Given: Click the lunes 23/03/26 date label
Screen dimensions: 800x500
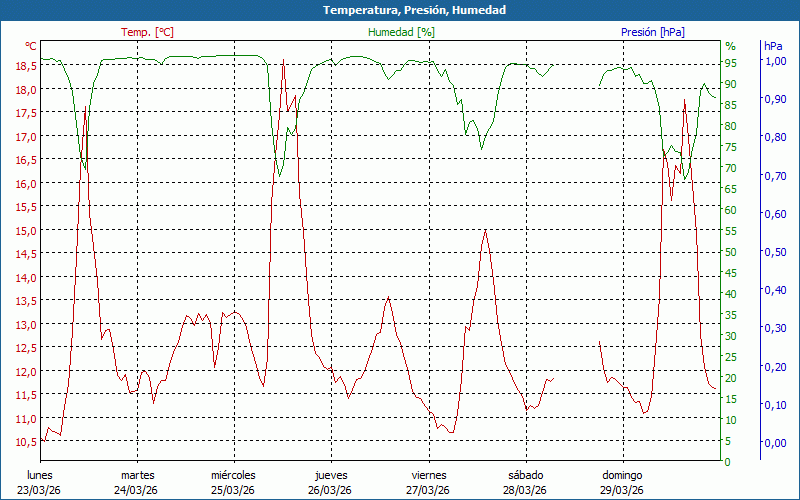Looking at the screenshot, I should [40, 482].
